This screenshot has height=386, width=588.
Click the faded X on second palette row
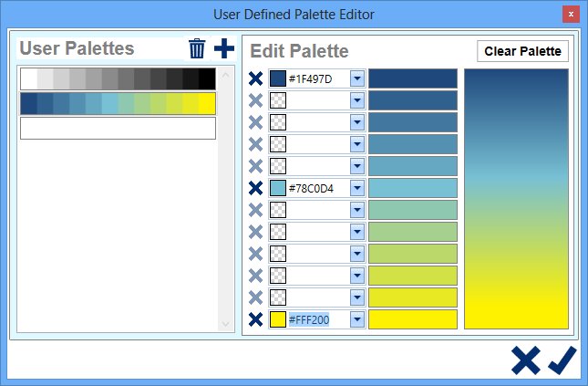coord(256,101)
